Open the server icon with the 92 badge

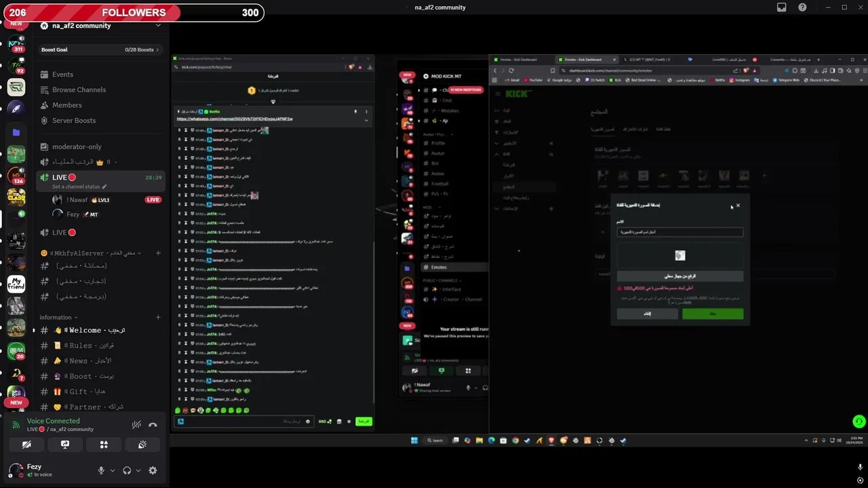(16, 66)
